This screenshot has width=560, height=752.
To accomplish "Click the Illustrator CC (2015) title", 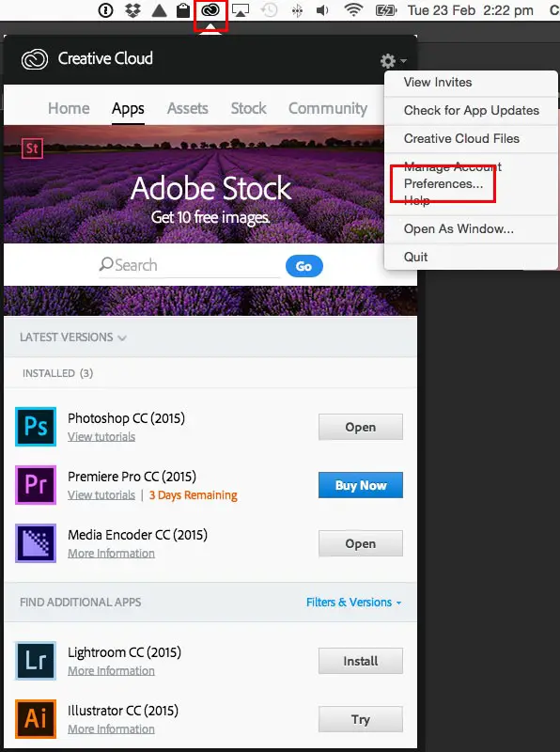I will coord(123,711).
